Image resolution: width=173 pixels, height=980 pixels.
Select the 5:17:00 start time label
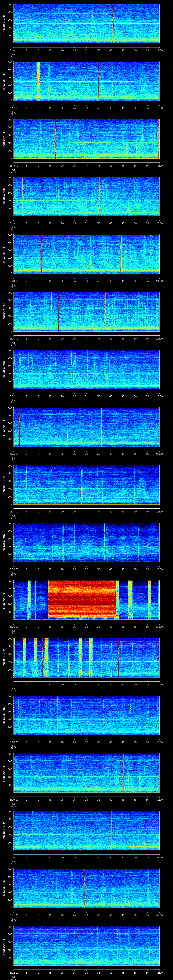[x=14, y=108]
